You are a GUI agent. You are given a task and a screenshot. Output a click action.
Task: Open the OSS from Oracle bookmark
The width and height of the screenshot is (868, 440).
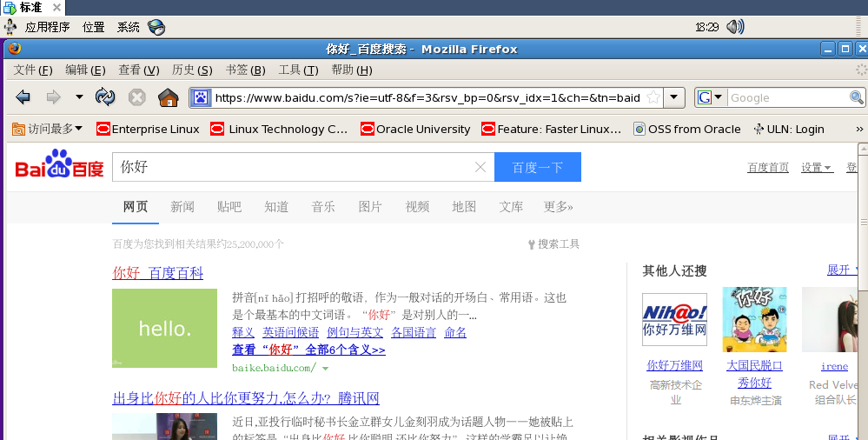[687, 129]
